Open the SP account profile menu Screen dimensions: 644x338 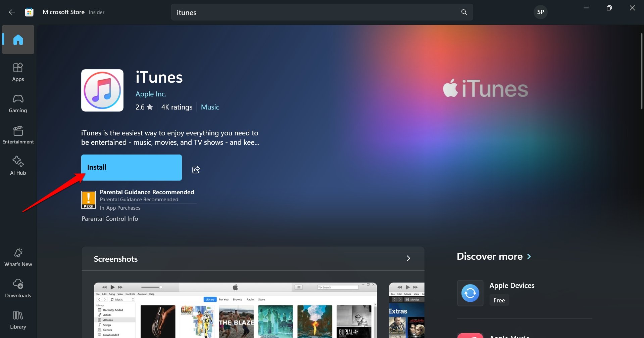point(540,12)
